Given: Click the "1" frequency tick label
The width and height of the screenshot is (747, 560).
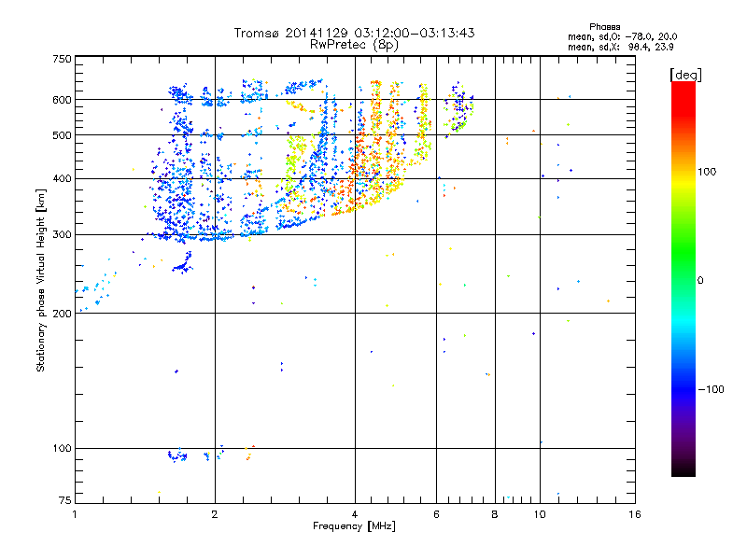Looking at the screenshot, I should pyautogui.click(x=75, y=514).
